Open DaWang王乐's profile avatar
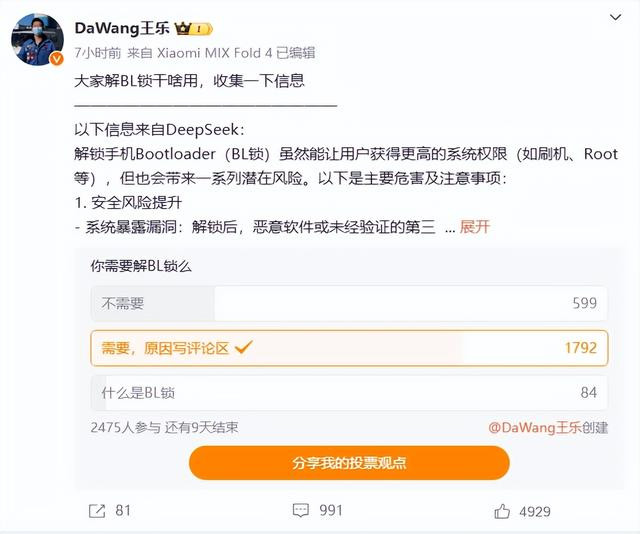The image size is (640, 534). [37, 39]
